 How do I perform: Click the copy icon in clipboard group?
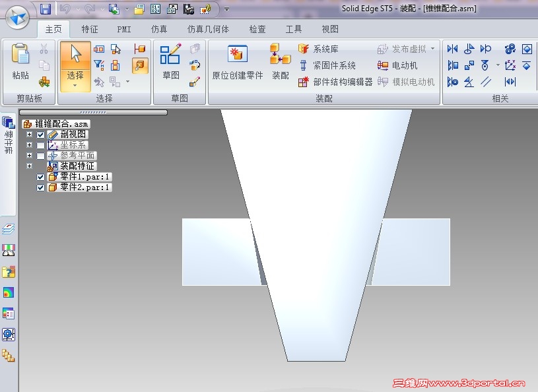pyautogui.click(x=44, y=65)
